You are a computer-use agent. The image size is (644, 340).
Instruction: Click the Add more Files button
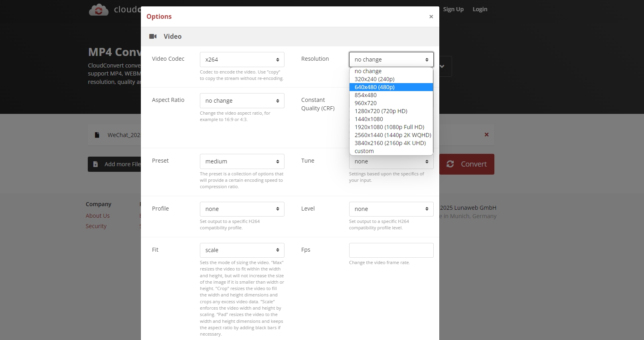pyautogui.click(x=115, y=164)
